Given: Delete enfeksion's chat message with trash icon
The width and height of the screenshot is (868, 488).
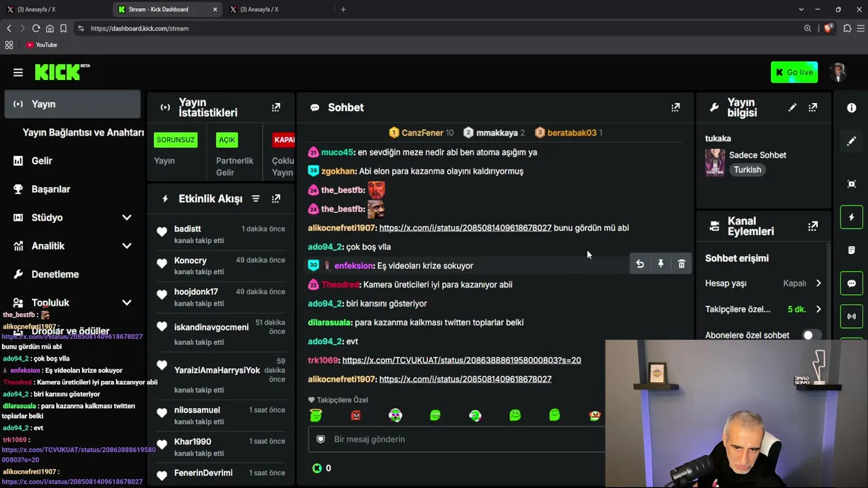Looking at the screenshot, I should pyautogui.click(x=682, y=264).
